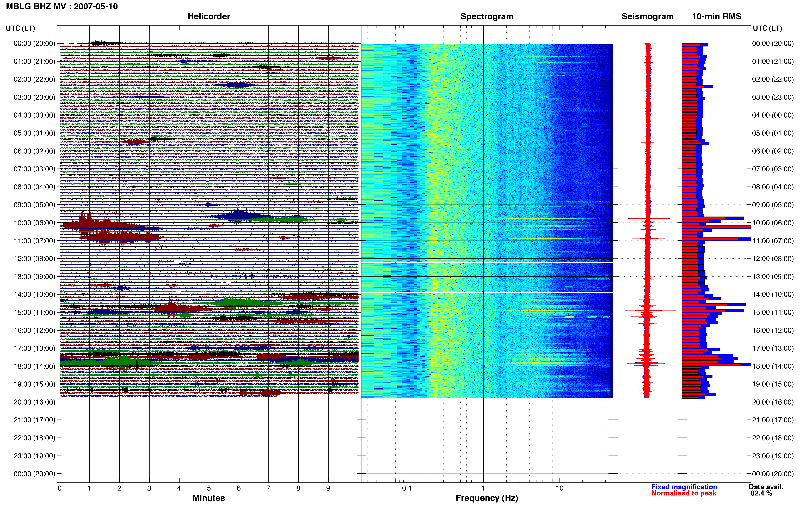Viewport: 812px width, 508px height.
Task: Click left time label '06:00 (02:00)'
Action: [34, 151]
